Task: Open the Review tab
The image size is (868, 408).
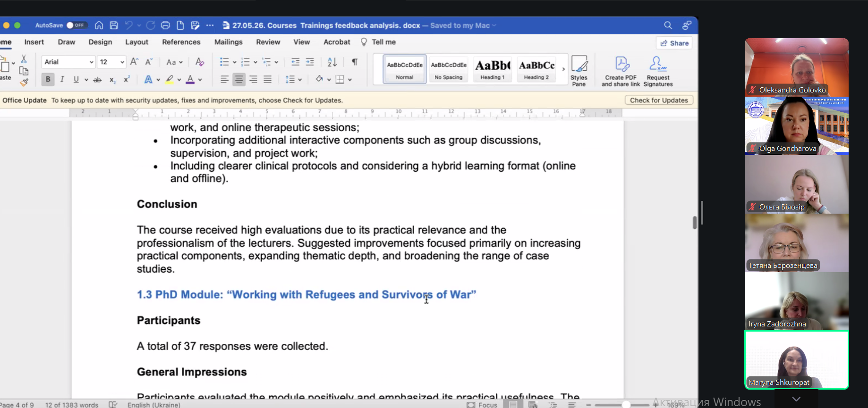Action: (268, 42)
